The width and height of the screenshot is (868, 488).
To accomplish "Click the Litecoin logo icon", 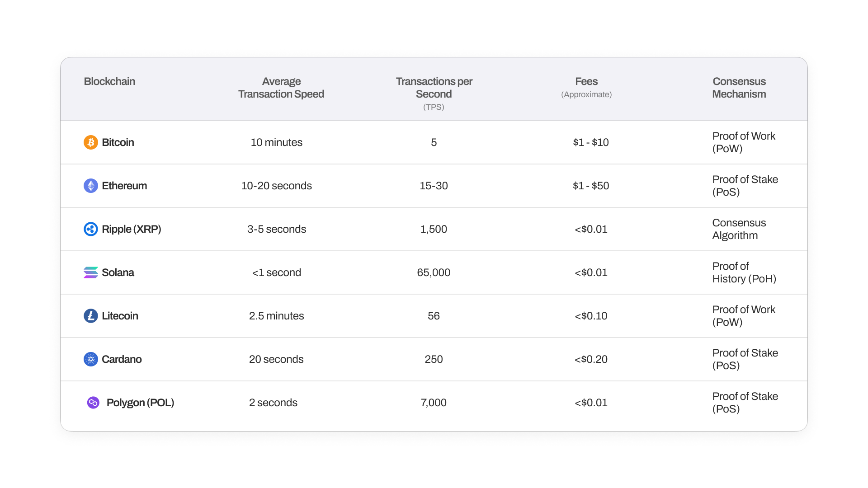I will 91,316.
